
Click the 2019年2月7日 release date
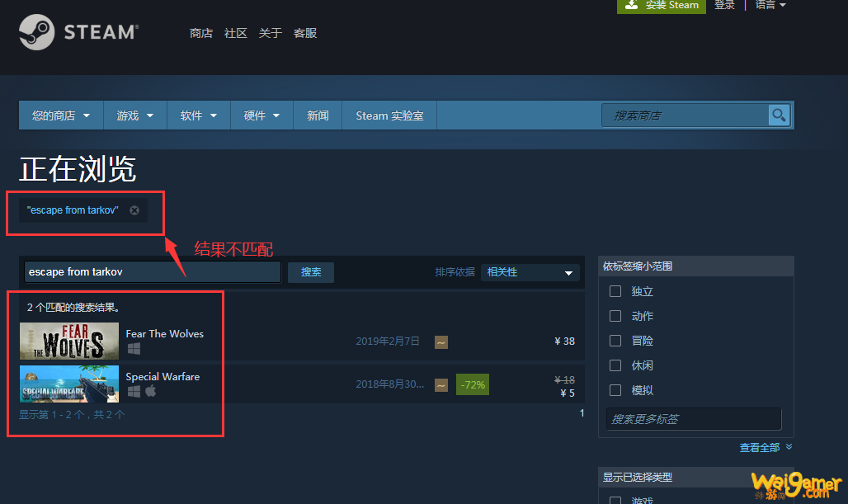(388, 341)
